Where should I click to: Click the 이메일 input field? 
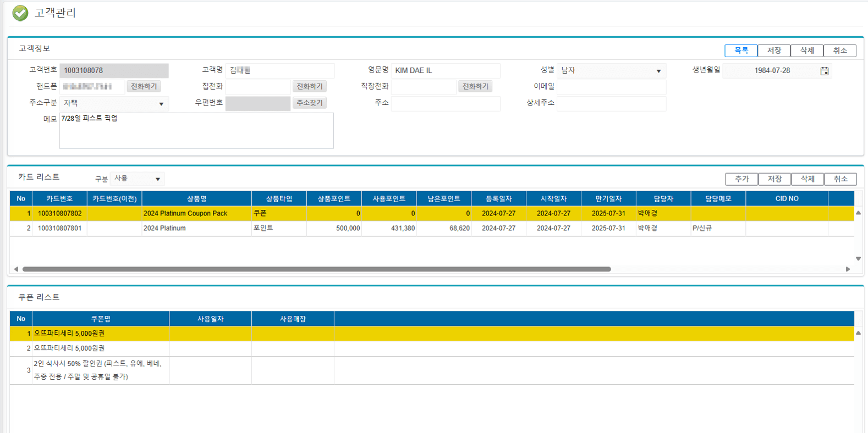click(x=611, y=87)
